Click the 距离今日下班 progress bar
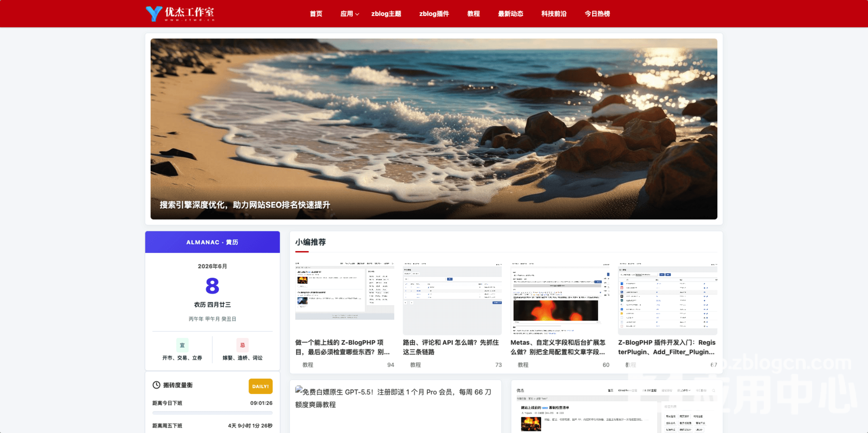Image resolution: width=868 pixels, height=433 pixels. (x=212, y=413)
